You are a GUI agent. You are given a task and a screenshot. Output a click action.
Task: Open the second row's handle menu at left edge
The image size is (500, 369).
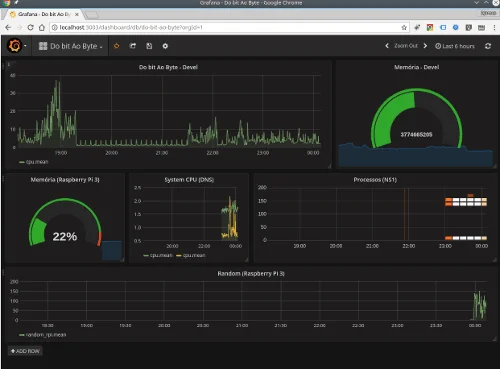click(x=3, y=178)
